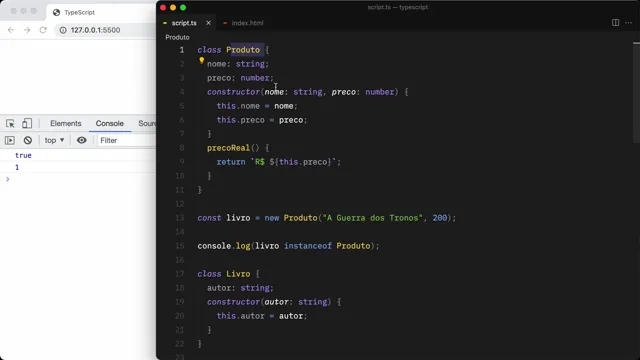Click 'this.autor = autor;' on line 20
Screen dimensions: 640x360
click(x=262, y=316)
